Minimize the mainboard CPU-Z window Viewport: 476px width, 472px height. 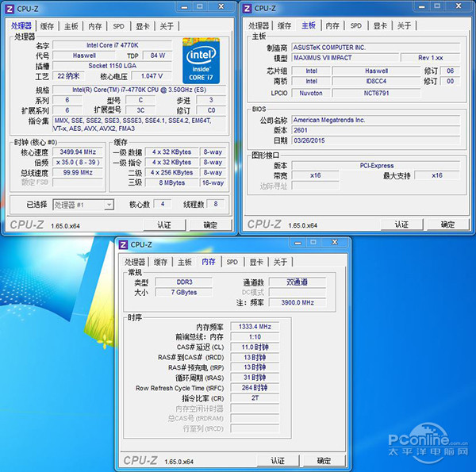[422, 6]
